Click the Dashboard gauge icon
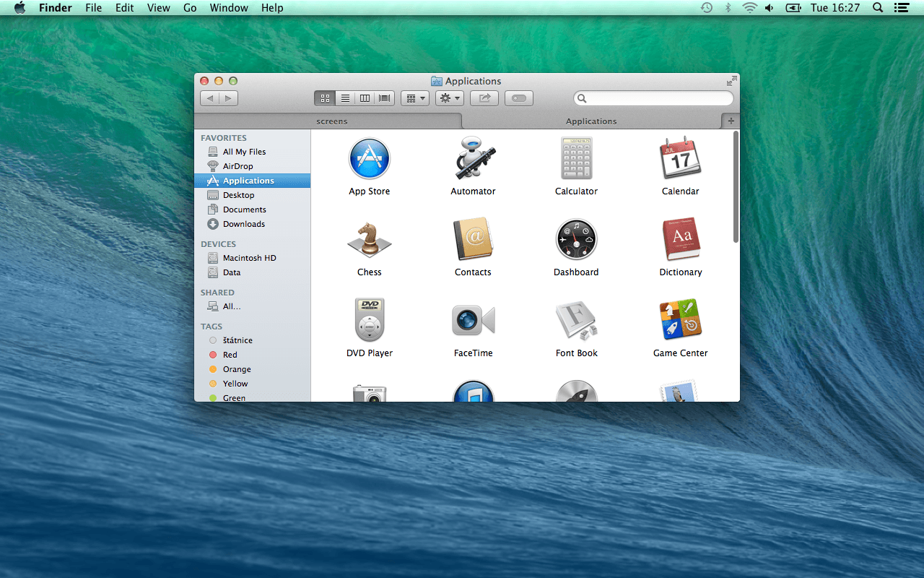Viewport: 924px width, 578px height. tap(576, 239)
